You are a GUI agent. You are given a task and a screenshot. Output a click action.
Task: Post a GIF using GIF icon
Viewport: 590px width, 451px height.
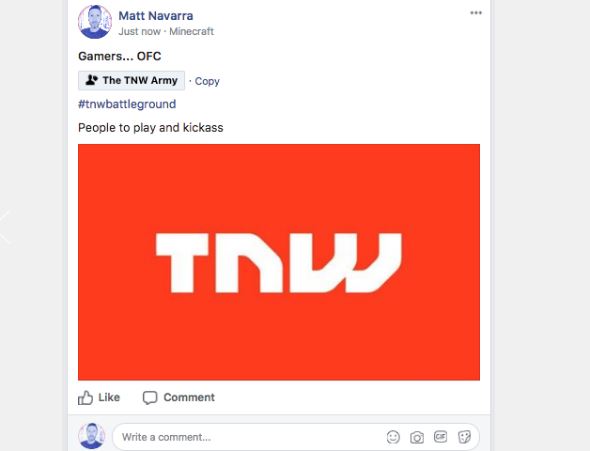[441, 436]
